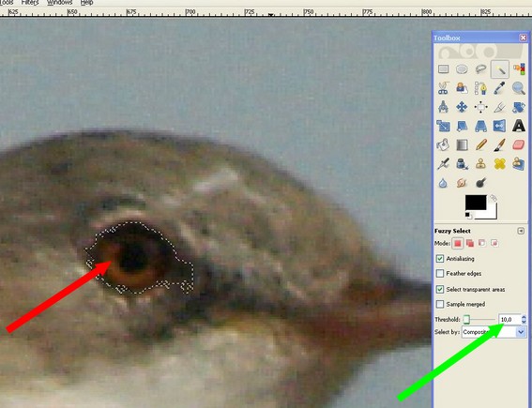Select the Crop tool
532x408 pixels.
(500, 107)
